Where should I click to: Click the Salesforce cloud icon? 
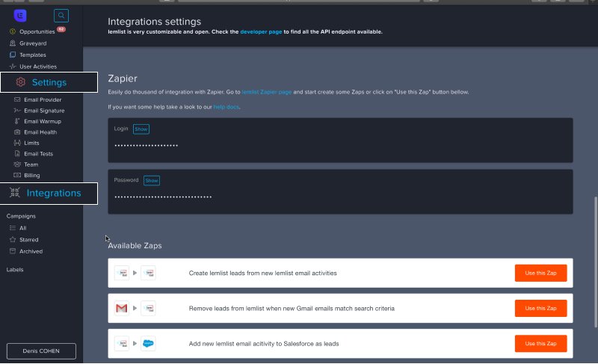click(x=148, y=343)
